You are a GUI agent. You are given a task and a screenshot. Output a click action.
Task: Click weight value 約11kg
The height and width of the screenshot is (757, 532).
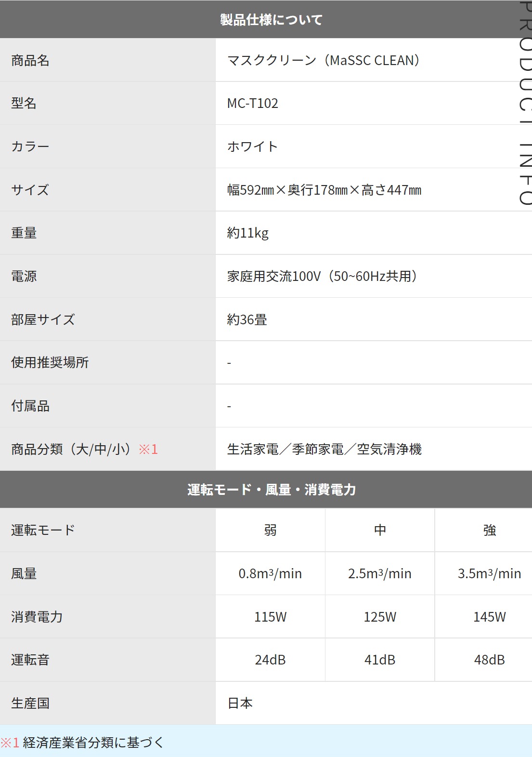click(248, 233)
